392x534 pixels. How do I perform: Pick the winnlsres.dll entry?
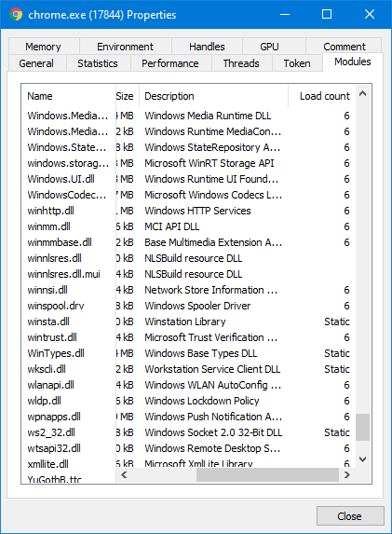point(188,258)
